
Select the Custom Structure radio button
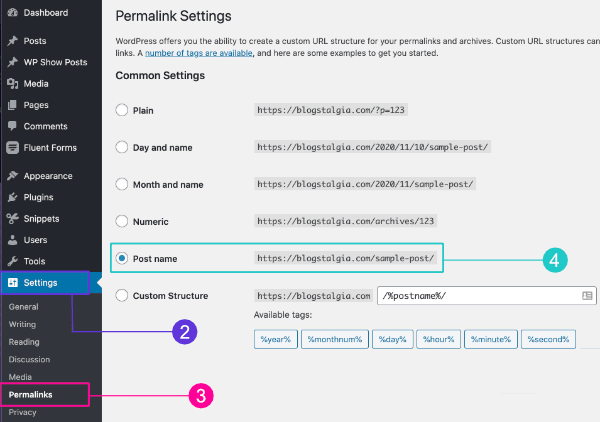(x=122, y=295)
